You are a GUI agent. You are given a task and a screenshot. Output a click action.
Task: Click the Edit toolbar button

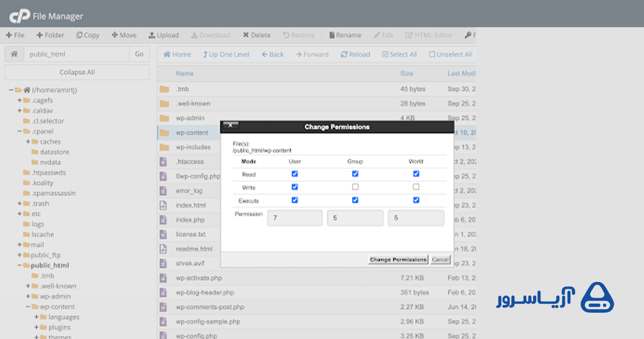(383, 35)
